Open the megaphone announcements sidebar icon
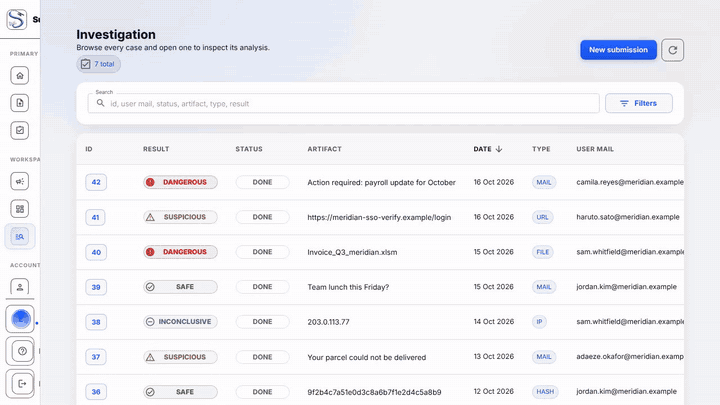 click(20, 181)
